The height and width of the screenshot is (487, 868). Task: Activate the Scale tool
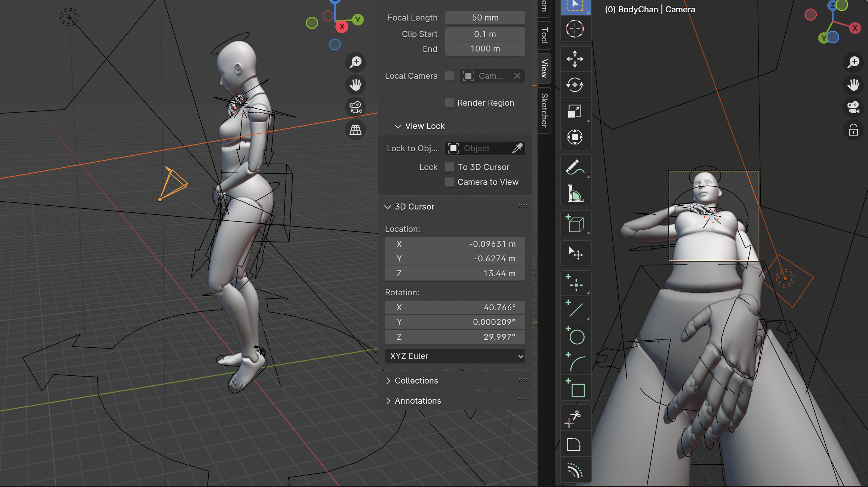point(575,111)
